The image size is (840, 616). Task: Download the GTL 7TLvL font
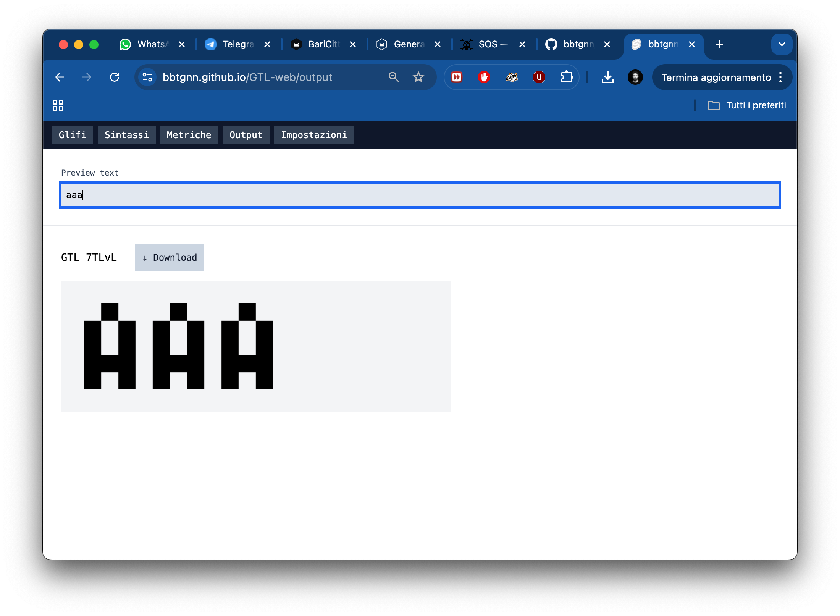pos(170,258)
